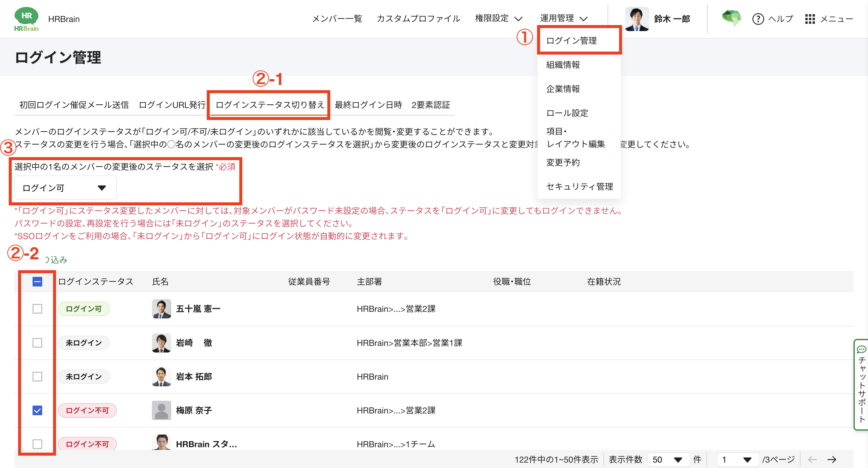
Task: Select セキュリティ管理 from the menu
Action: [x=579, y=186]
